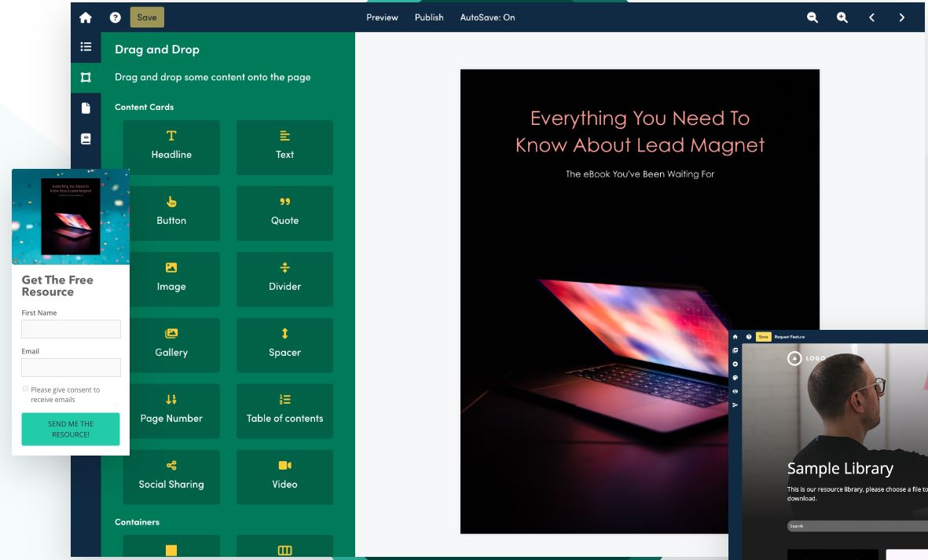Image resolution: width=928 pixels, height=560 pixels.
Task: Check the email consent checkbox
Action: [25, 389]
